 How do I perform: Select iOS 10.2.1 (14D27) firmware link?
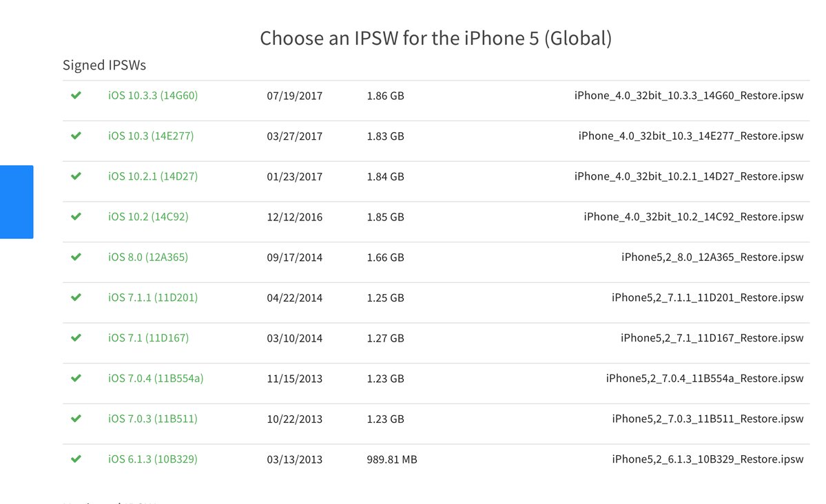click(x=153, y=176)
